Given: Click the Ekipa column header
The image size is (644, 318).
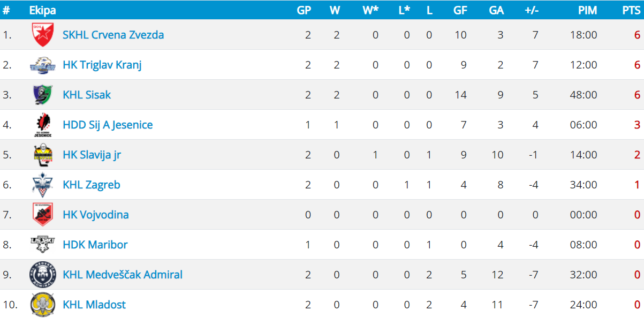Looking at the screenshot, I should (42, 10).
